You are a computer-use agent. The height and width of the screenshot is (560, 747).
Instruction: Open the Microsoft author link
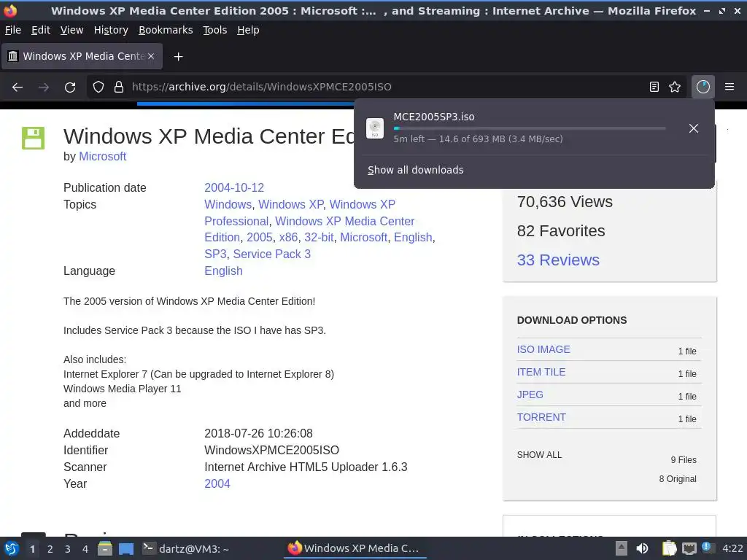102,156
